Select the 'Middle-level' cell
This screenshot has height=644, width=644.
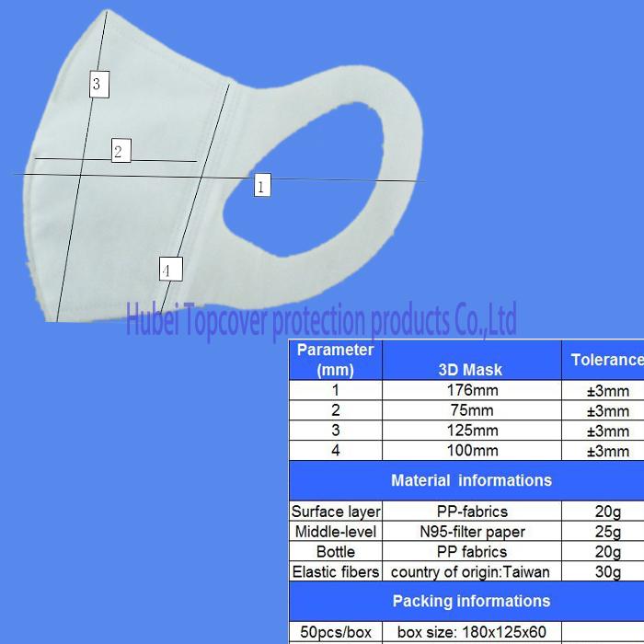(336, 531)
